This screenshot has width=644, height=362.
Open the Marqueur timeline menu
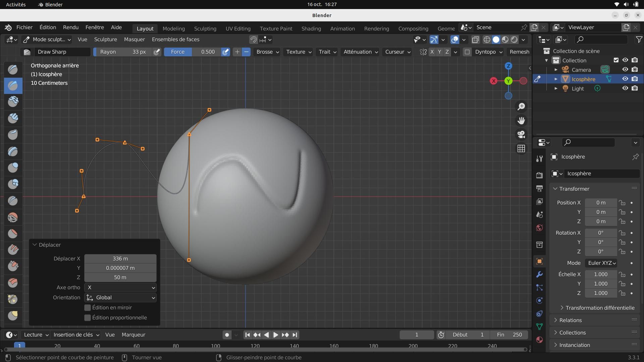(133, 335)
